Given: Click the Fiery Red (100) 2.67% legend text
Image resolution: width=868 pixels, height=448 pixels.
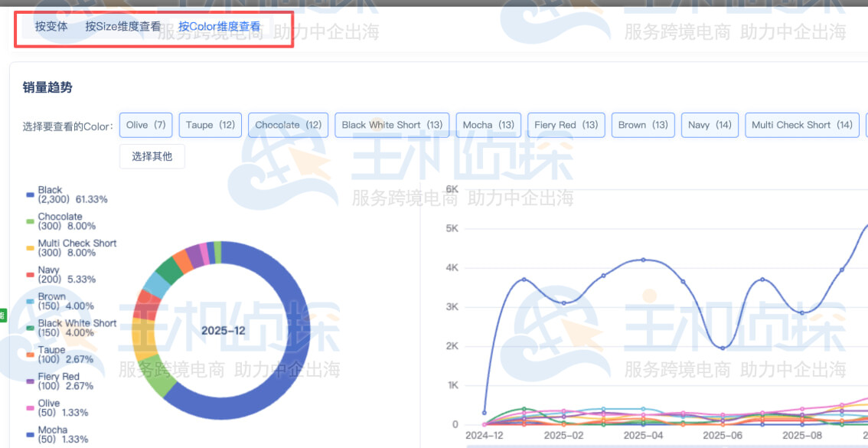Looking at the screenshot, I should tap(65, 381).
